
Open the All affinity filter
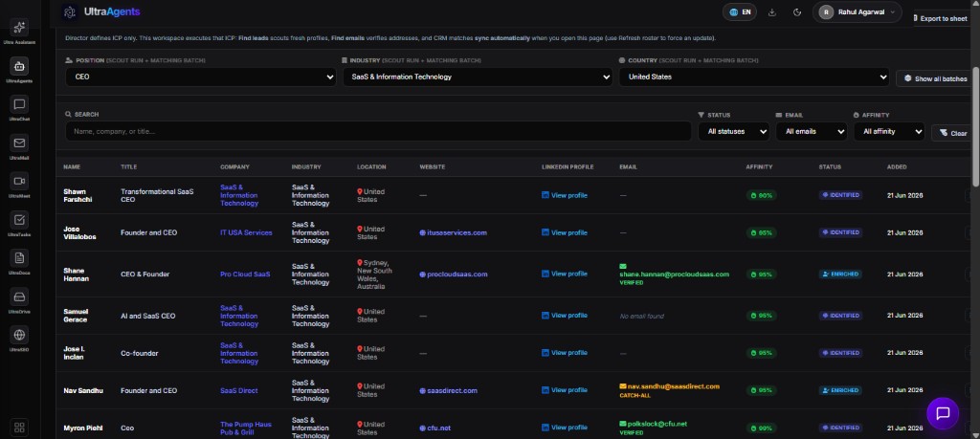[x=889, y=131]
